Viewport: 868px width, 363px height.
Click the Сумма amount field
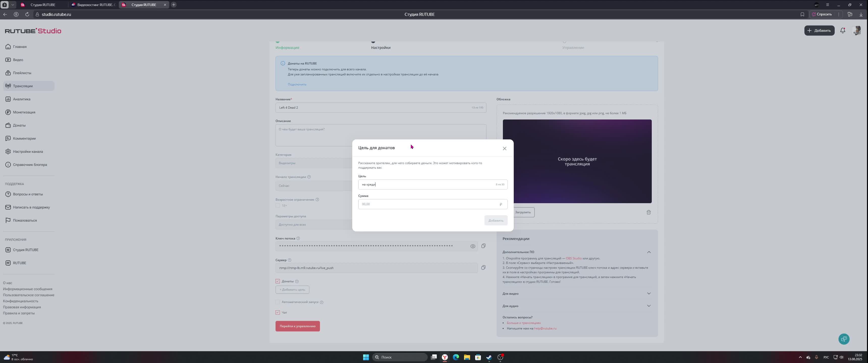click(x=428, y=204)
